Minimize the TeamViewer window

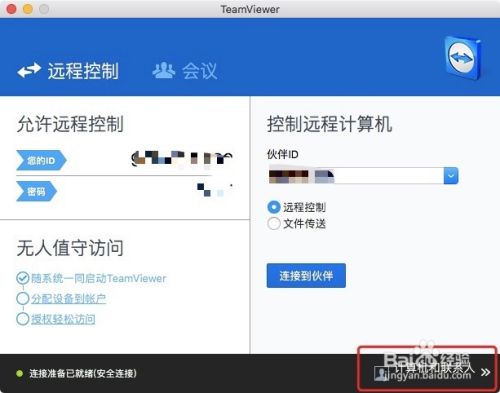[x=28, y=9]
